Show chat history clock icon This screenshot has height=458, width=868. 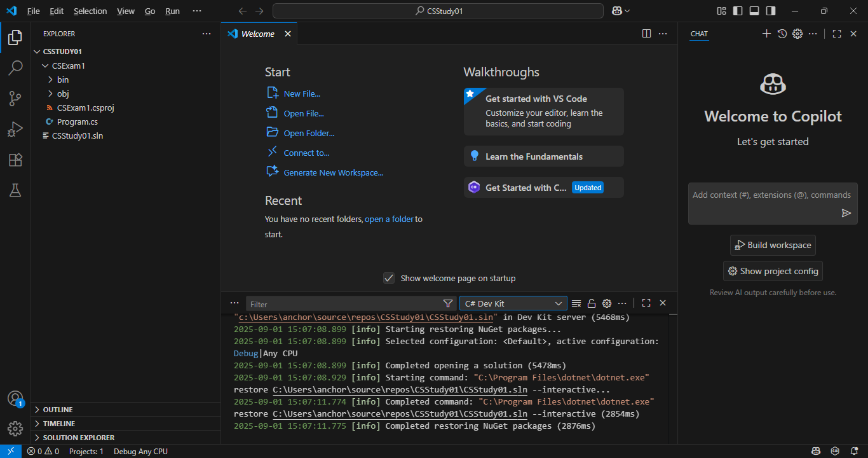[782, 34]
